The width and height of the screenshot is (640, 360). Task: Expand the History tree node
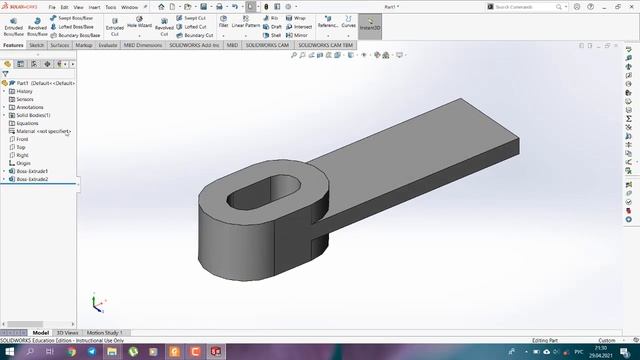4,91
